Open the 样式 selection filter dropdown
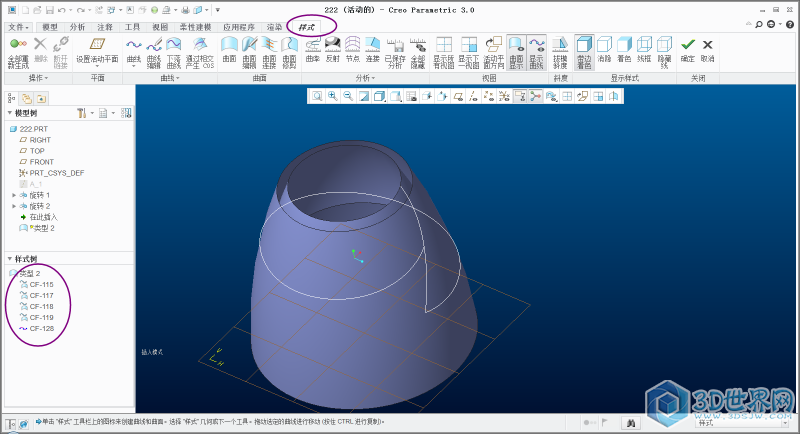Screen dimensions: 800x434 point(785,423)
